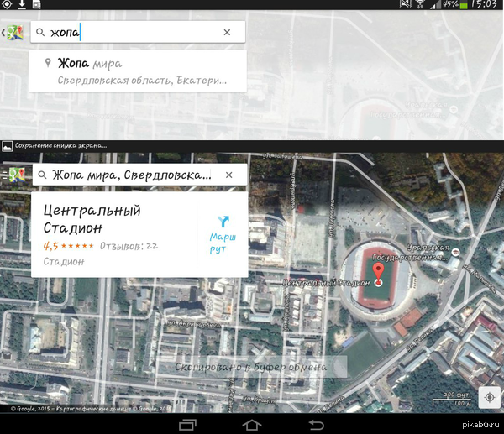Image resolution: width=504 pixels, height=434 pixels.
Task: Click the magnifier icon in top search field
Action: [40, 33]
